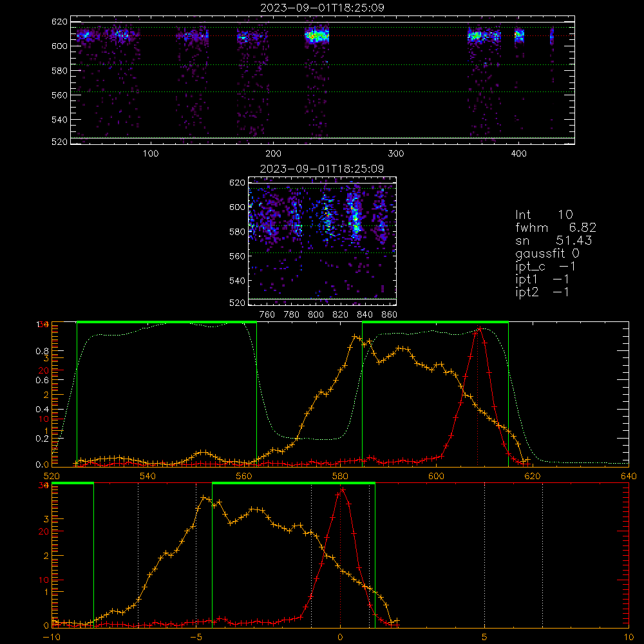Click the x-axis label 400 in top plot
Screen dimensions: 644x644
pos(518,154)
